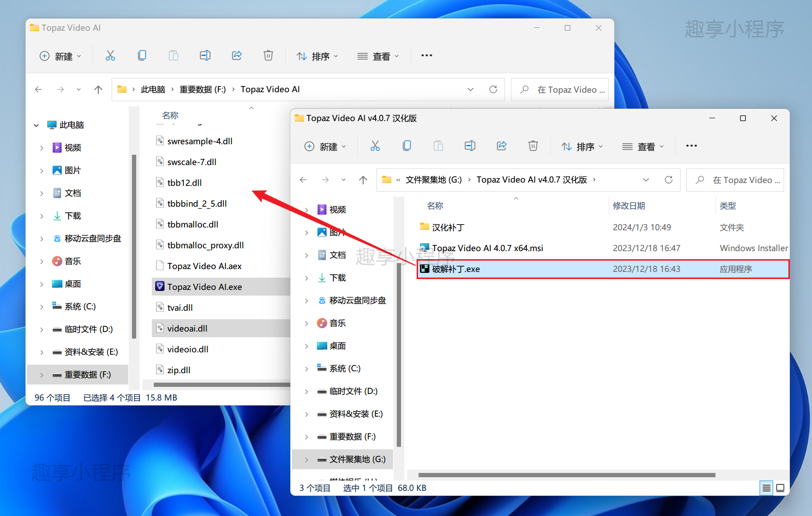
Task: Sort by 修改日期 column header
Action: pos(629,206)
